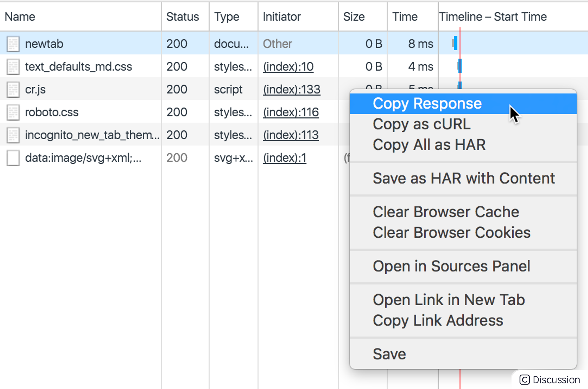Click Clear Browser Cookies option
This screenshot has width=588, height=389.
click(x=451, y=233)
